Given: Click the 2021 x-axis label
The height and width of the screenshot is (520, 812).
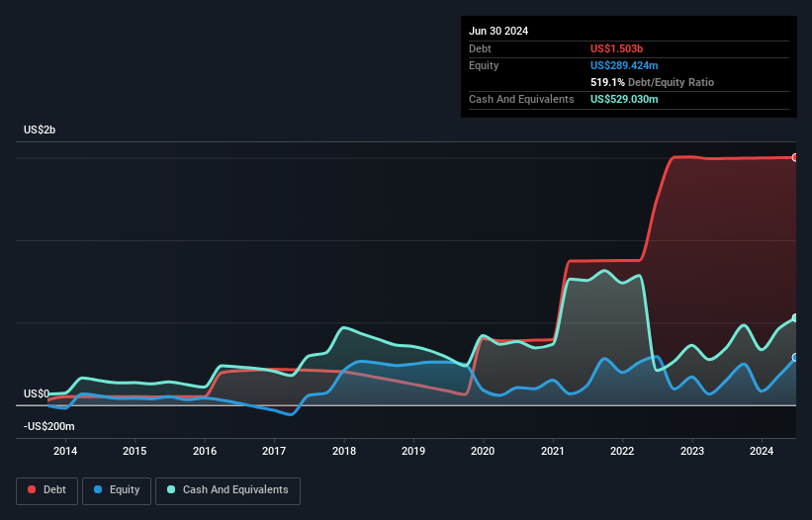Looking at the screenshot, I should [553, 451].
